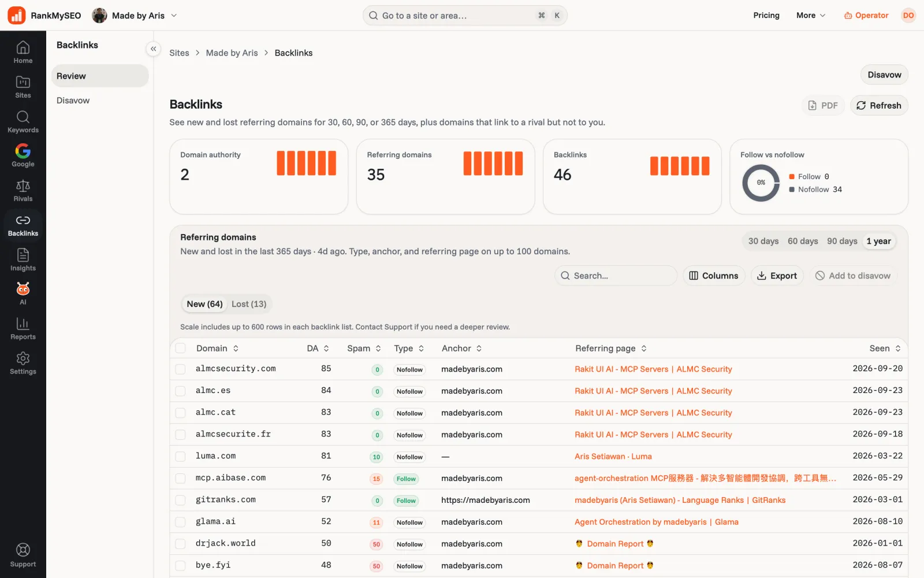This screenshot has height=578, width=924.
Task: Open the Columns chooser
Action: tap(714, 276)
